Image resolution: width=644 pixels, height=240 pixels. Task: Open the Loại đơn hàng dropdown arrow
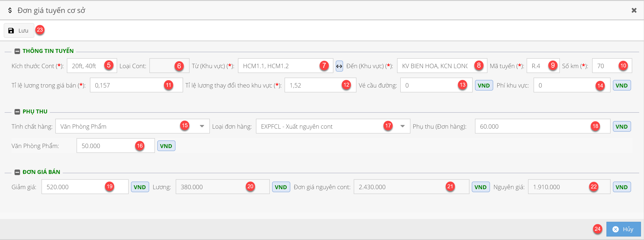pos(402,126)
